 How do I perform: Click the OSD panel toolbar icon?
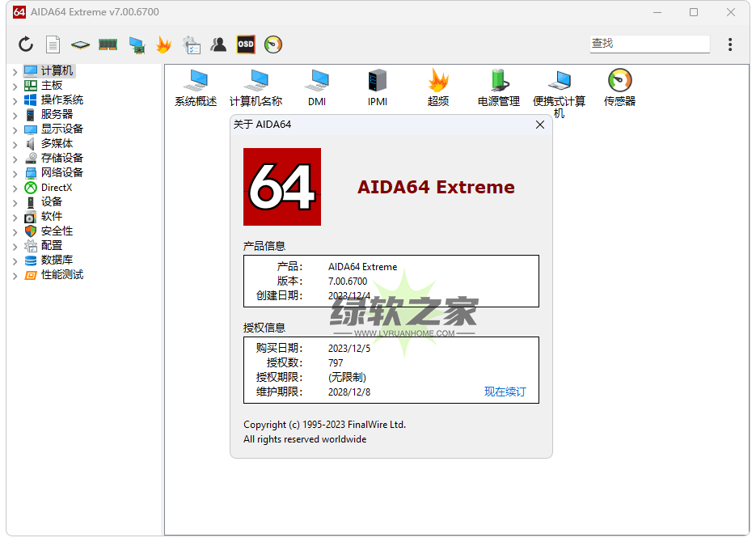coord(246,44)
